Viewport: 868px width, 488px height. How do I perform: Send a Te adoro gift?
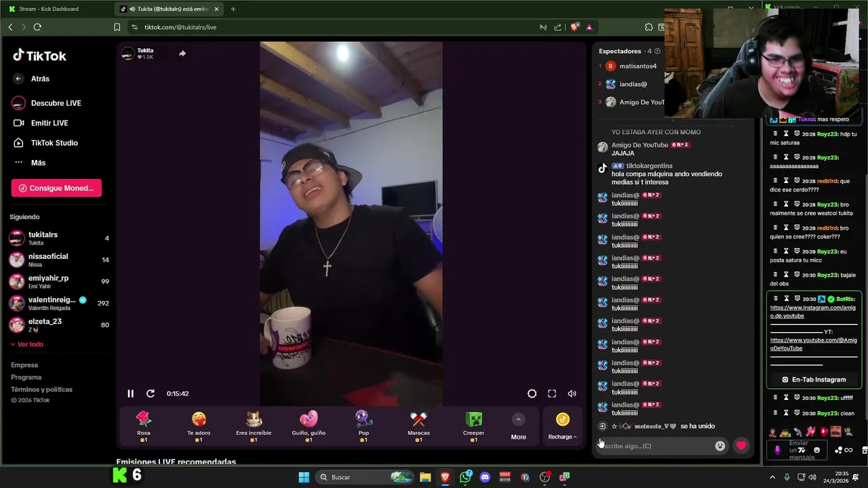199,426
